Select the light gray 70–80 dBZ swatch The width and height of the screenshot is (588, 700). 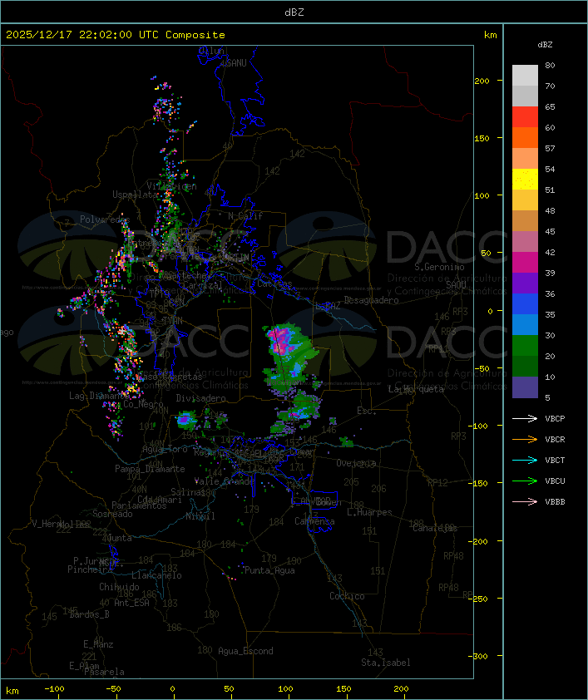tap(525, 75)
